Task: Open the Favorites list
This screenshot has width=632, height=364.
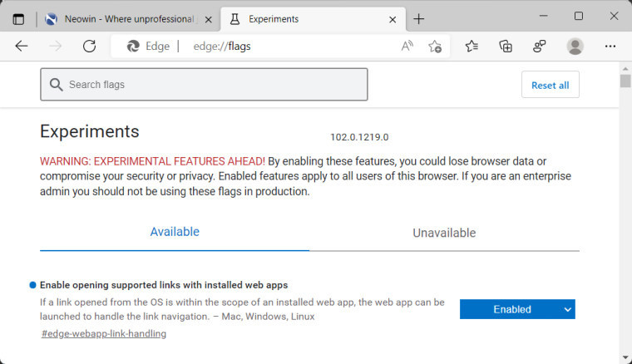Action: (472, 47)
